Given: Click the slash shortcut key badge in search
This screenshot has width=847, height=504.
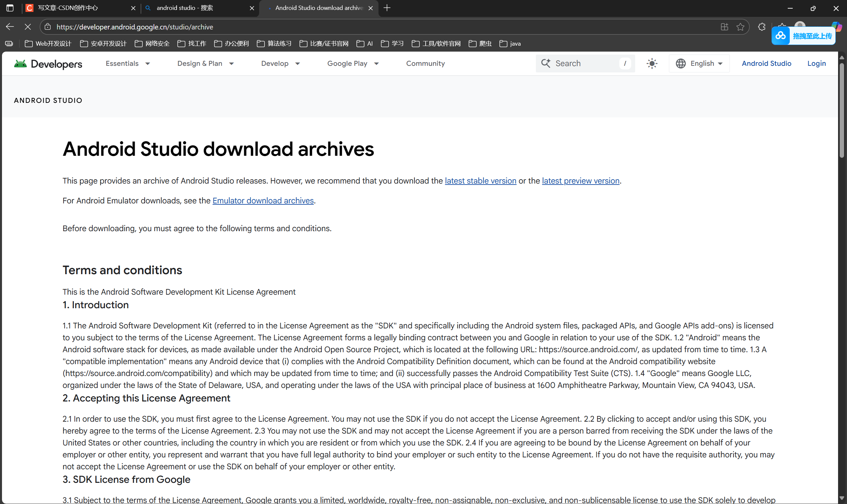Looking at the screenshot, I should pyautogui.click(x=625, y=63).
